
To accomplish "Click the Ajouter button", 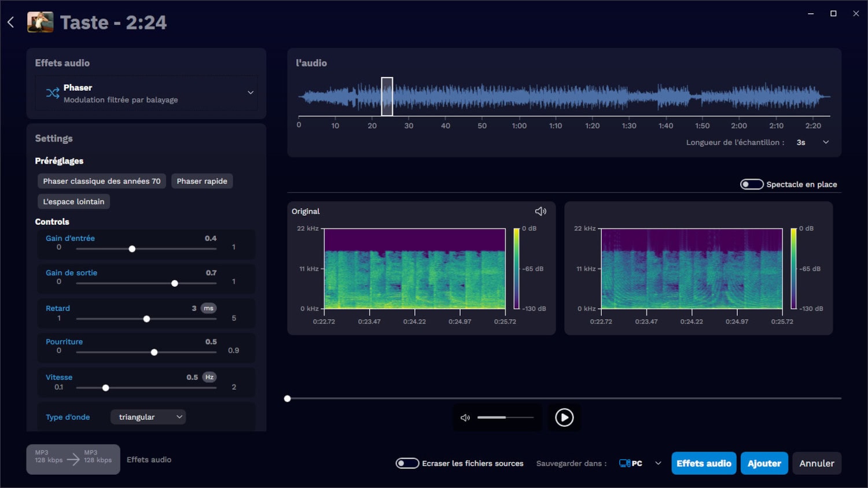I will (764, 463).
